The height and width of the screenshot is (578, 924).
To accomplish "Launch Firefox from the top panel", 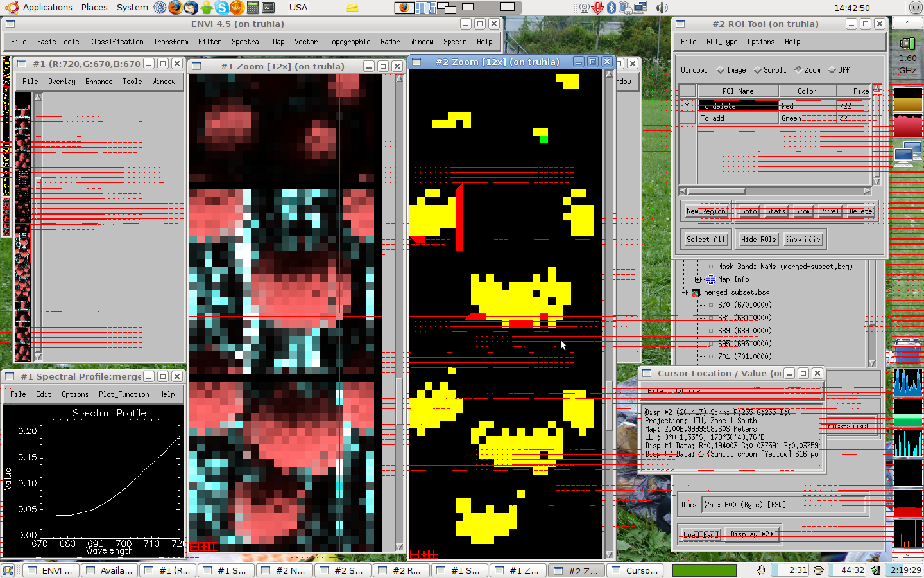I will 175,8.
